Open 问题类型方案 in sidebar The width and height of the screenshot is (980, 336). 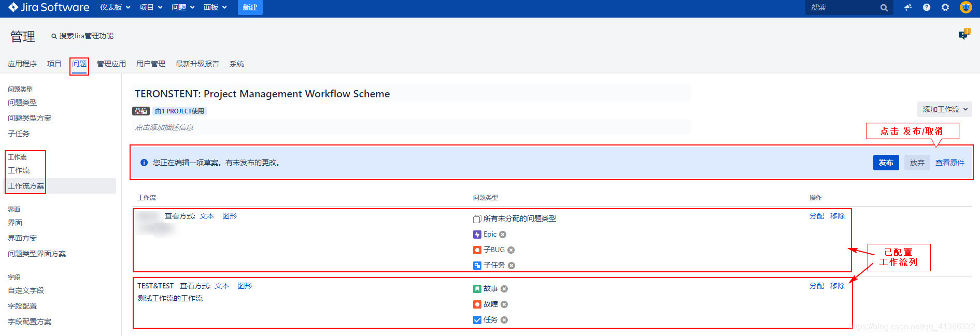[30, 118]
